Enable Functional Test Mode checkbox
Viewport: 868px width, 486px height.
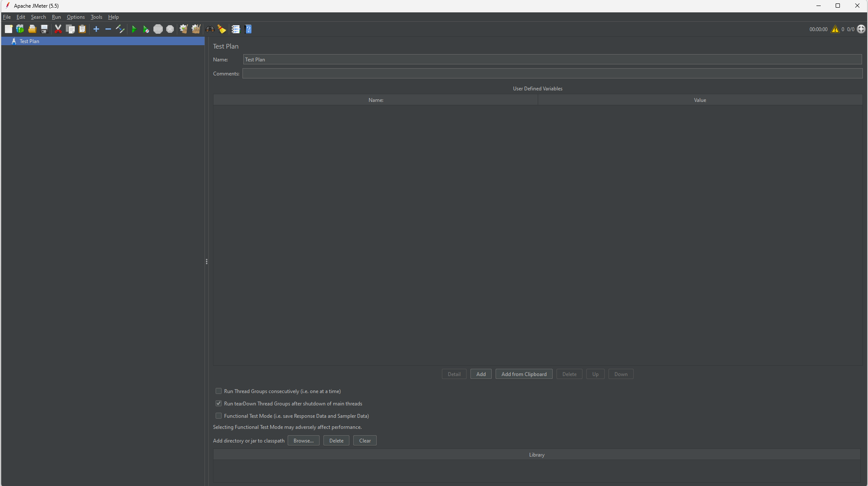coord(219,416)
